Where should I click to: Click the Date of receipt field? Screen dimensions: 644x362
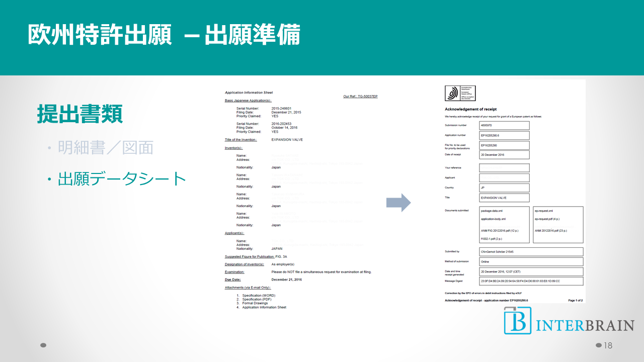point(504,155)
